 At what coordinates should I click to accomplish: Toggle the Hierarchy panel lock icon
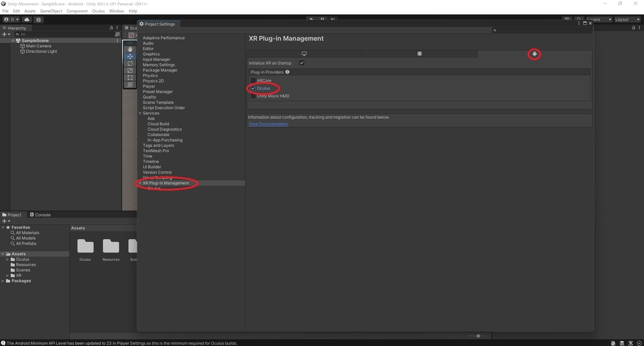point(111,28)
